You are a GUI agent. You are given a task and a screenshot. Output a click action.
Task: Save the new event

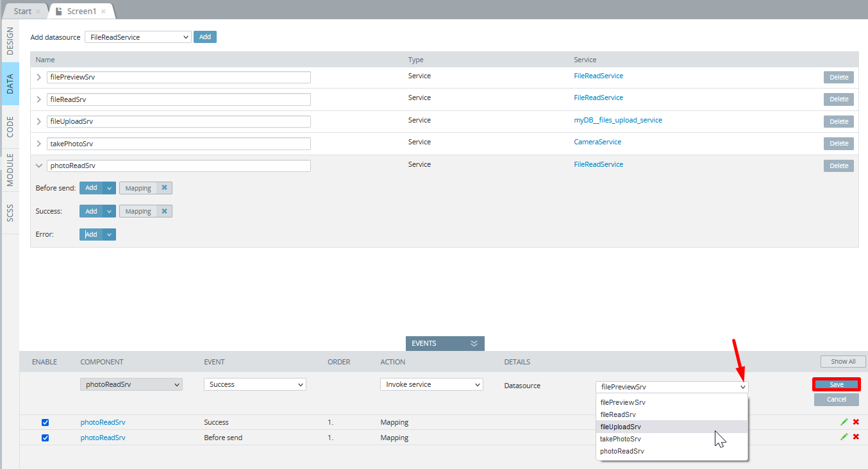tap(837, 384)
